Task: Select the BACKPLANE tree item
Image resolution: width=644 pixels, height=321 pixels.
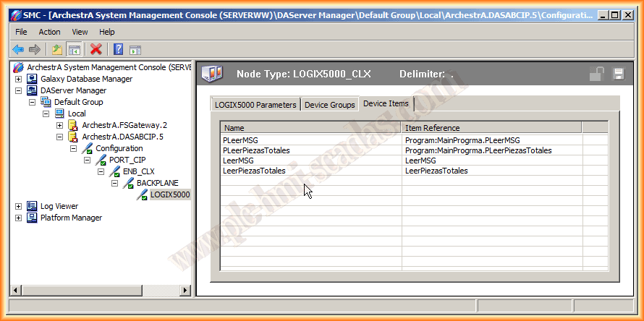Action: pyautogui.click(x=157, y=183)
